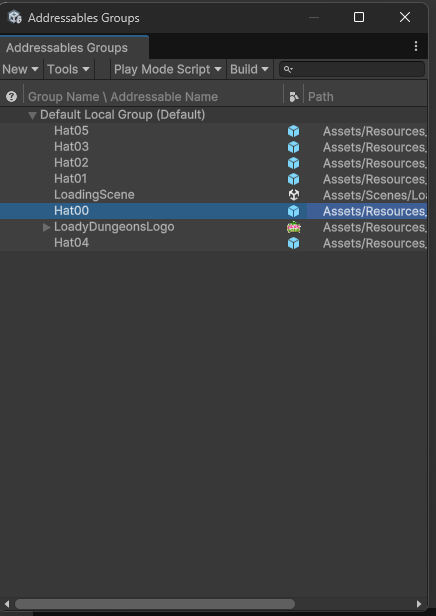The width and height of the screenshot is (436, 616).
Task: Click the Hat03 prefab cube icon
Action: 293,147
